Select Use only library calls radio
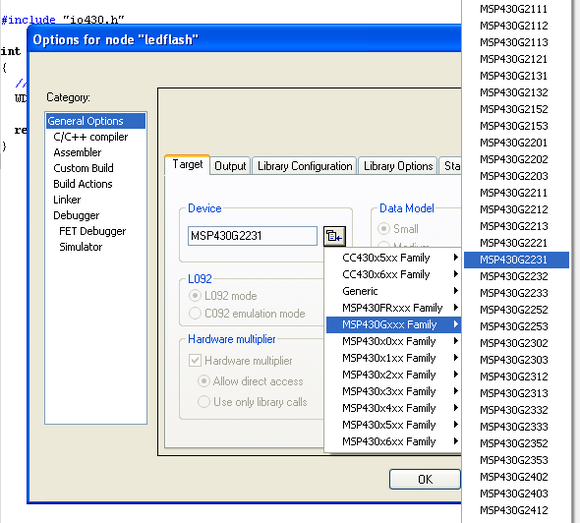This screenshot has width=580, height=523. tap(252, 402)
